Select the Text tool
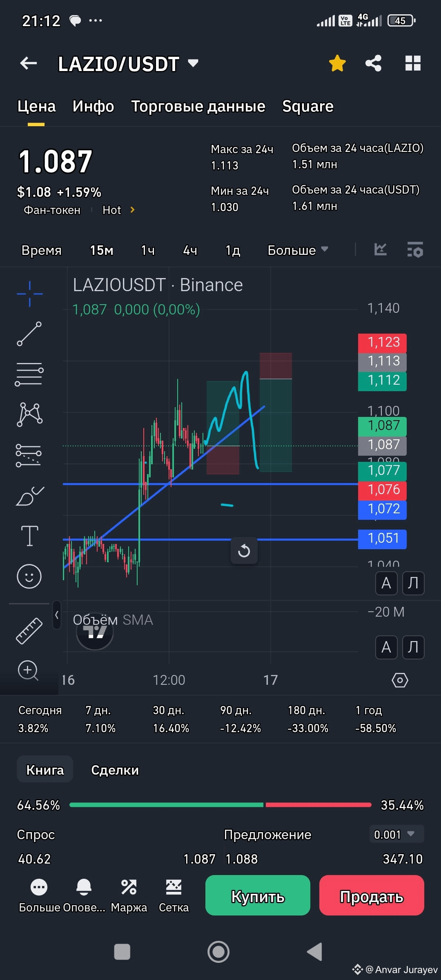 [29, 536]
